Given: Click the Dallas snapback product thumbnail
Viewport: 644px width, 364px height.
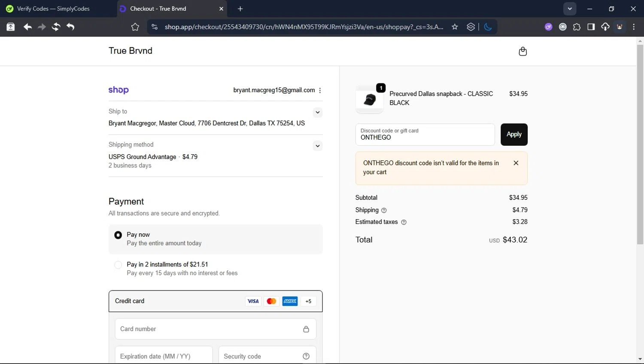Looking at the screenshot, I should [x=369, y=99].
